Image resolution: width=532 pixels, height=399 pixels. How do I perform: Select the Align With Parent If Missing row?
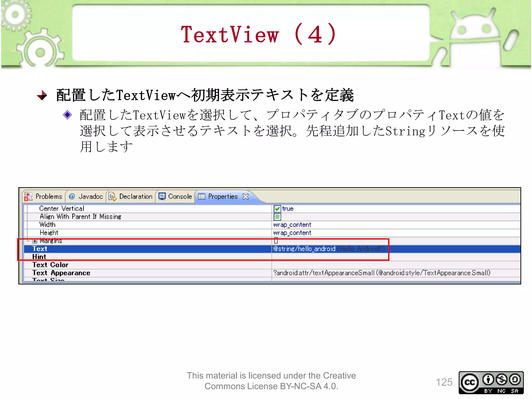click(x=272, y=217)
